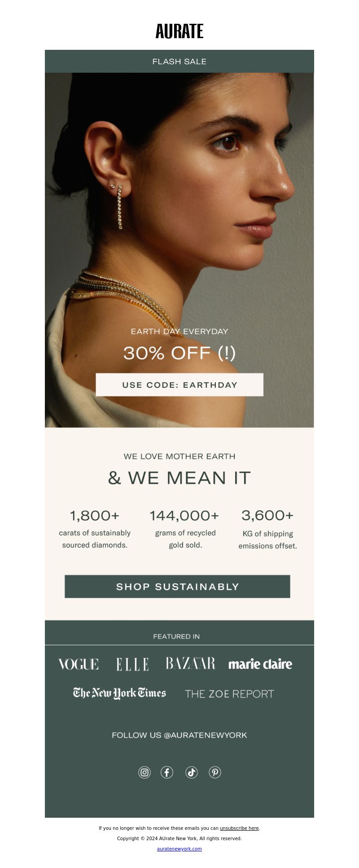Click The Zoe Report logo

pyautogui.click(x=229, y=694)
